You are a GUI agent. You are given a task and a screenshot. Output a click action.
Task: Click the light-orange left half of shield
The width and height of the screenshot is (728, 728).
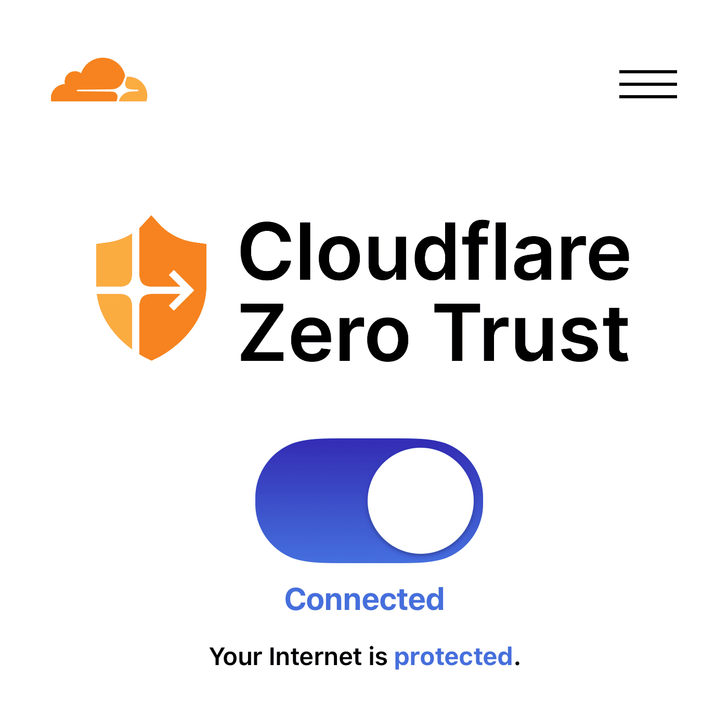pos(115,291)
